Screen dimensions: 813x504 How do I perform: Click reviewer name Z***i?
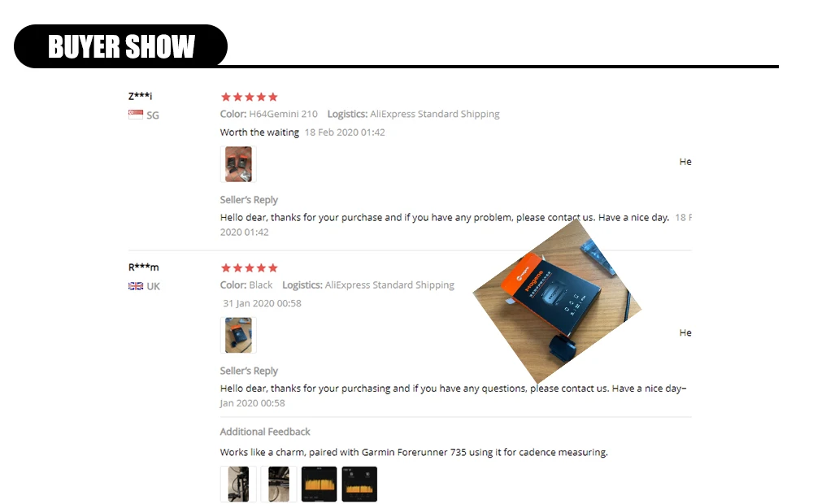[x=140, y=96]
